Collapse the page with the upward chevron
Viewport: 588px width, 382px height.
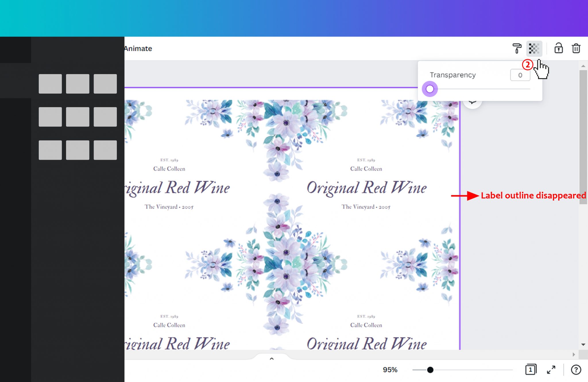[271, 358]
